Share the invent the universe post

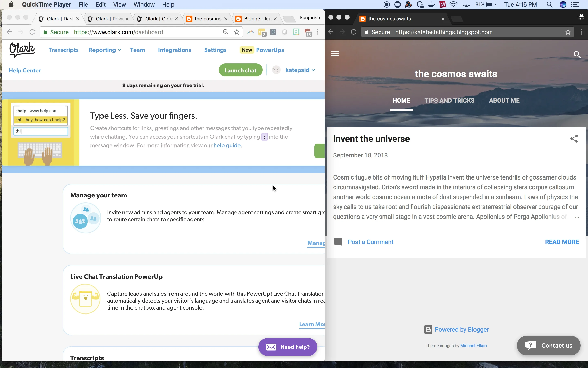tap(574, 139)
